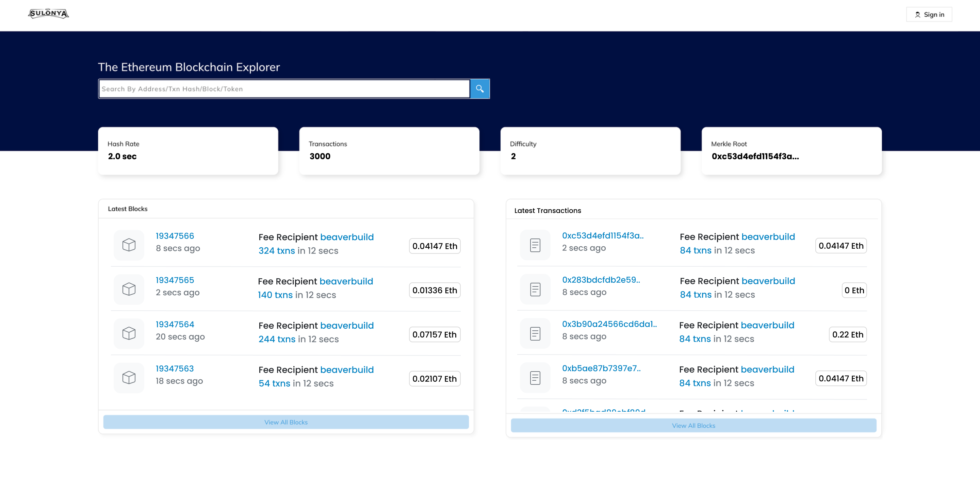Open transaction 0x3b90a24566cd6da1
This screenshot has width=980, height=477.
(609, 324)
